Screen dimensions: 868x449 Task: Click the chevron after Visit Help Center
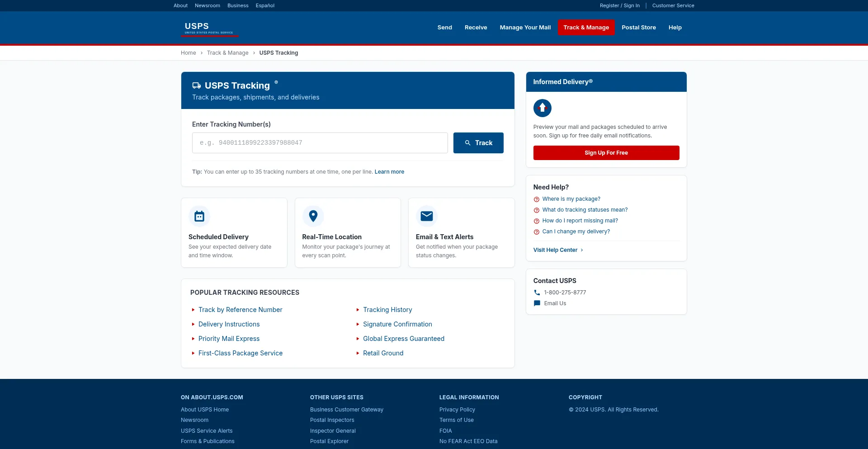tap(582, 250)
